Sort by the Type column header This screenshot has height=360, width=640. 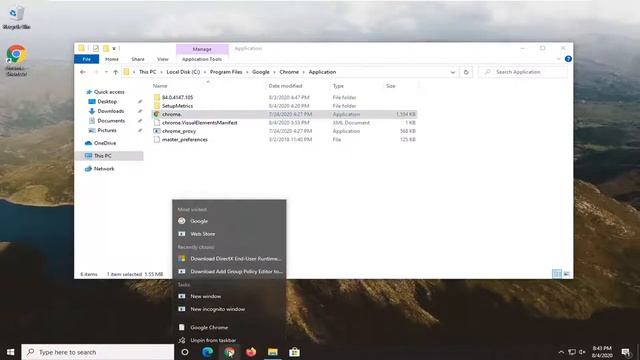[x=338, y=86]
